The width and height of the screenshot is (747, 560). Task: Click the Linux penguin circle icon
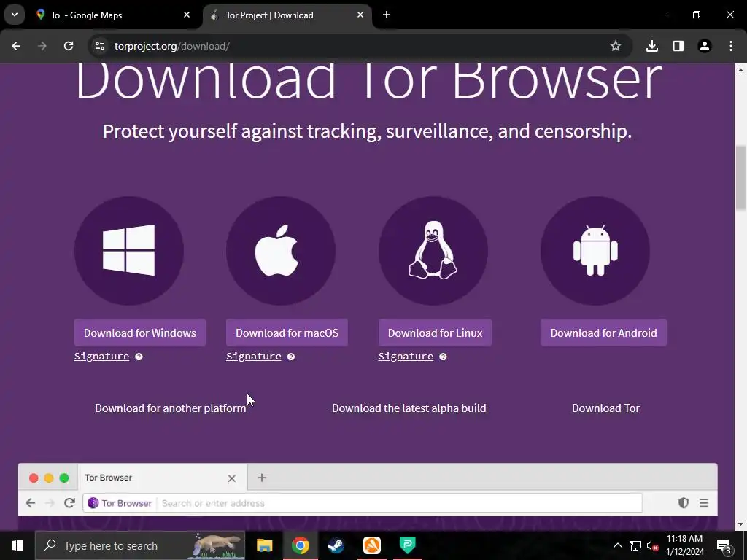[x=433, y=251]
